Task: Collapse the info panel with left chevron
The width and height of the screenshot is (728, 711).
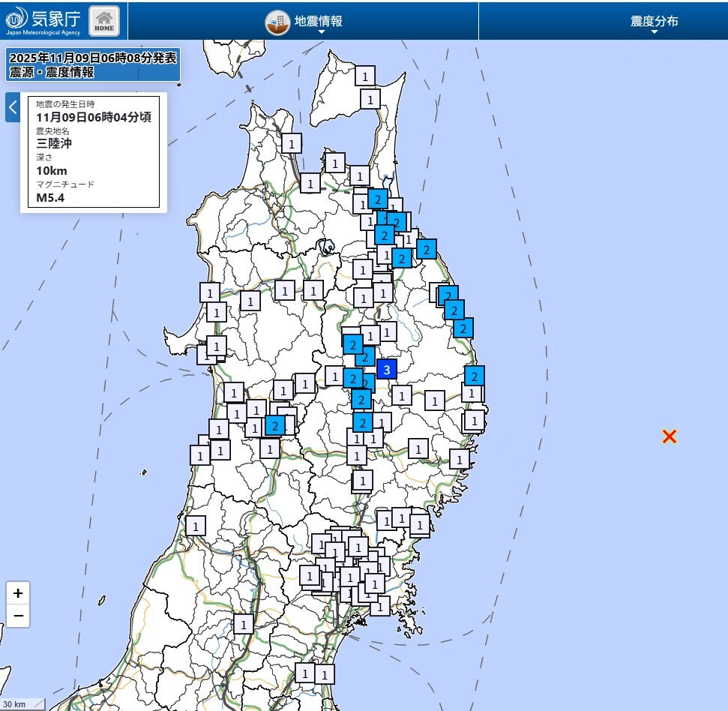Action: tap(12, 107)
